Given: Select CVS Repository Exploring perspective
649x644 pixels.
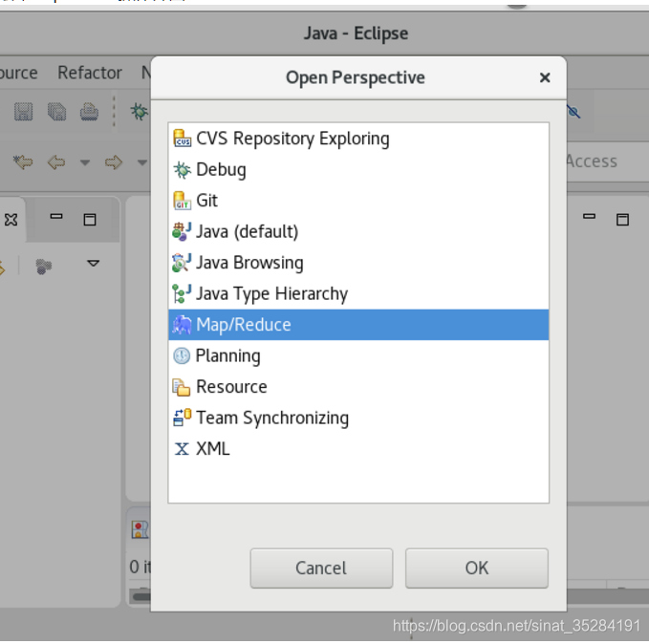Looking at the screenshot, I should point(358,139).
